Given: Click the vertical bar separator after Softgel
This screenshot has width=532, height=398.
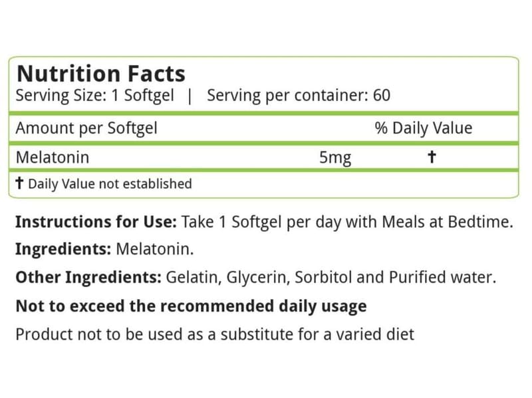Looking at the screenshot, I should pos(190,96).
